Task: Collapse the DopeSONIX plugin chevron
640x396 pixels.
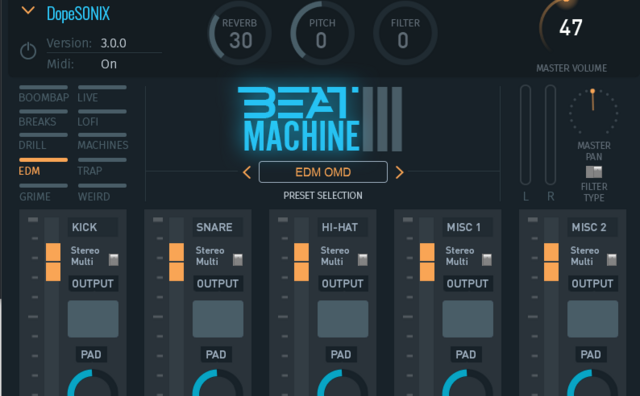Action: pos(28,10)
